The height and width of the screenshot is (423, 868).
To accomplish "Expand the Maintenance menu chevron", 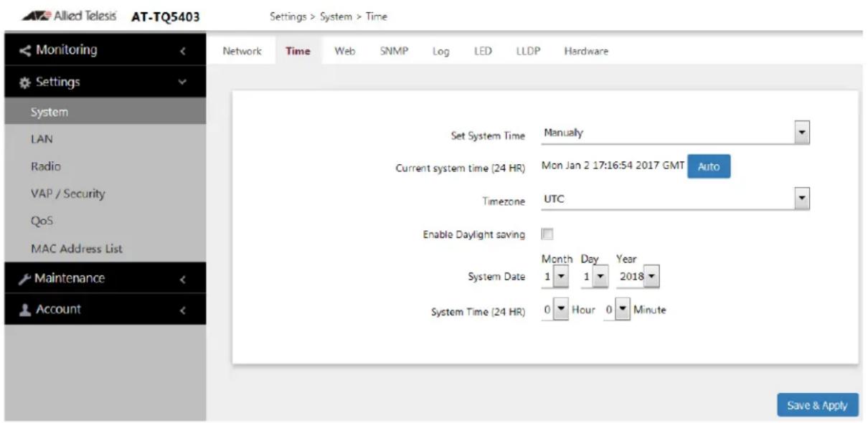I will (182, 279).
